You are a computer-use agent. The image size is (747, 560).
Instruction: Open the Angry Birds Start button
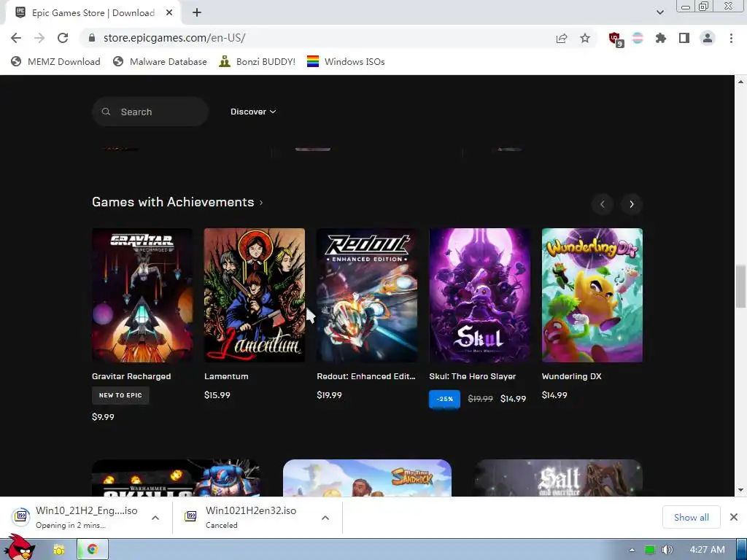point(20,548)
